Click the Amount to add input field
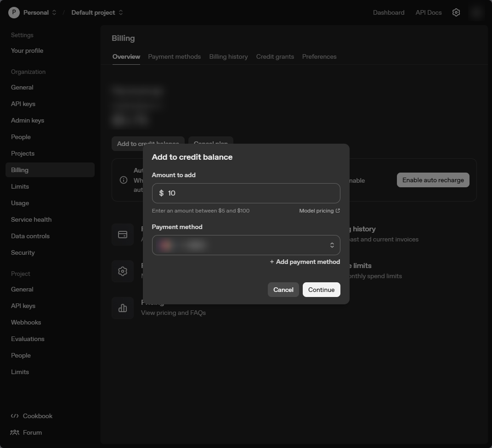The height and width of the screenshot is (448, 492). pyautogui.click(x=246, y=193)
